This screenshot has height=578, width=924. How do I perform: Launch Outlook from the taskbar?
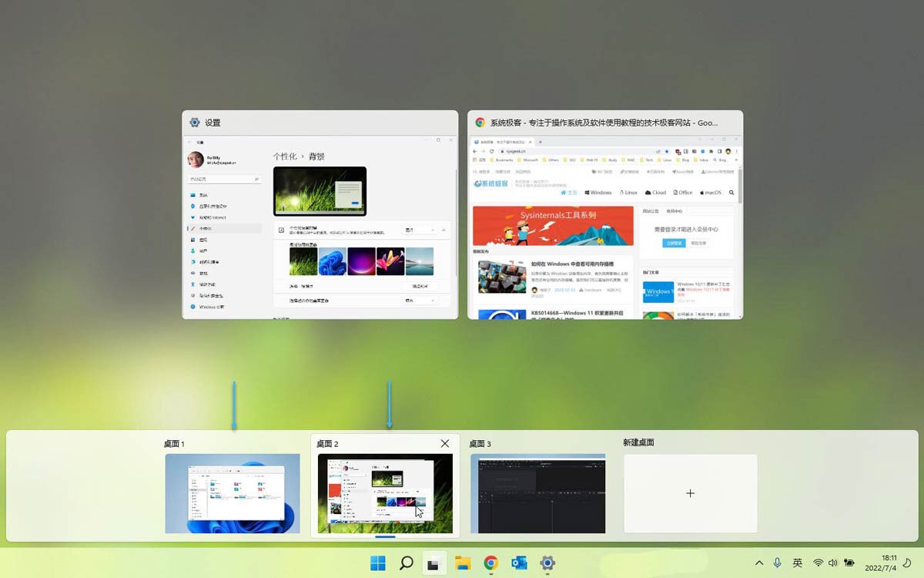519,563
